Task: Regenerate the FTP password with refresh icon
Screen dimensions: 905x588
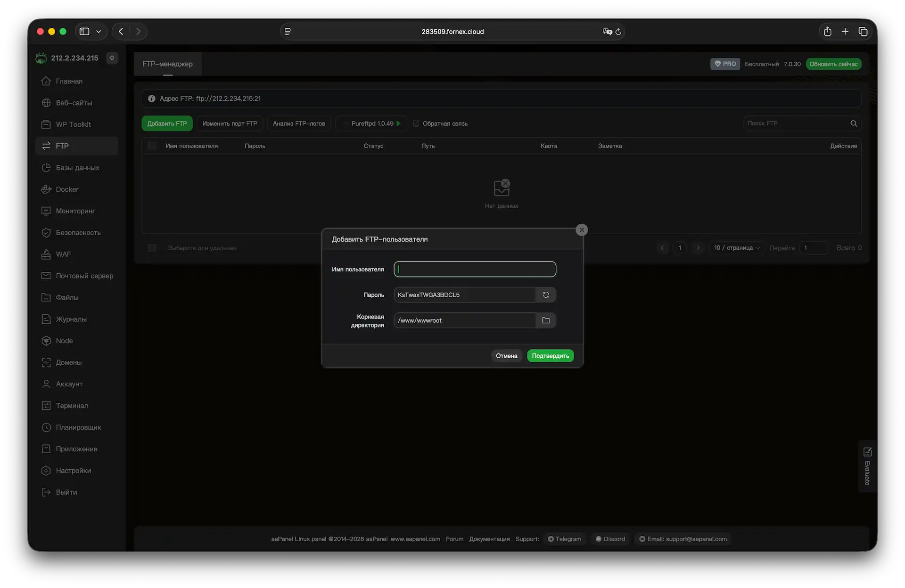Action: click(545, 294)
